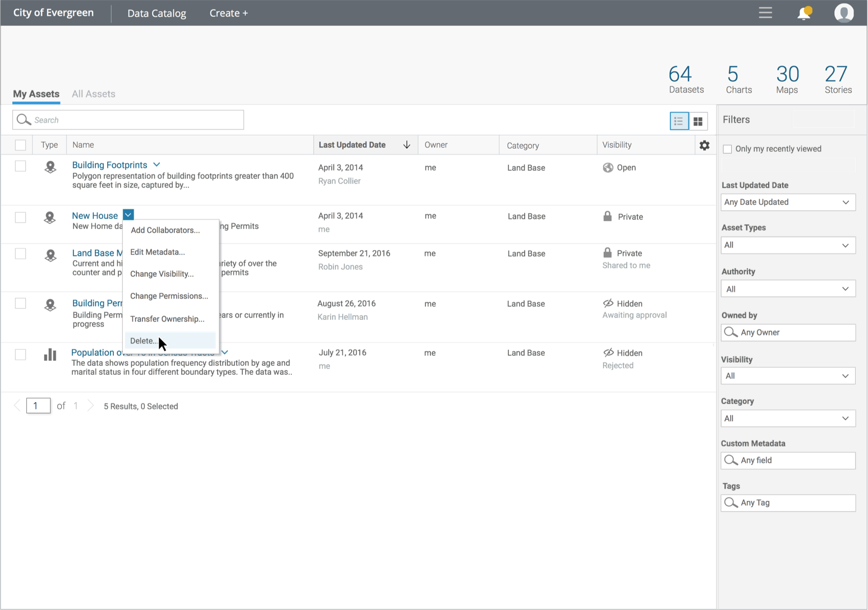Go to City of Evergreen home

[x=53, y=12]
